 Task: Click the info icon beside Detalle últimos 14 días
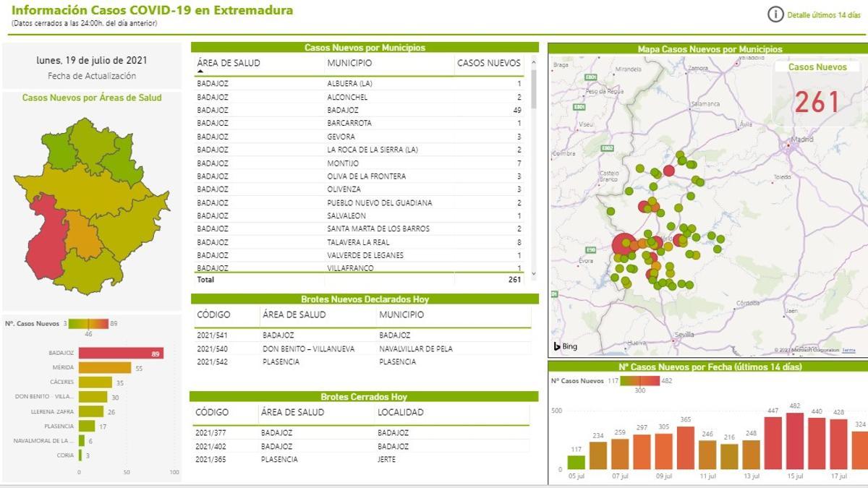(x=775, y=14)
